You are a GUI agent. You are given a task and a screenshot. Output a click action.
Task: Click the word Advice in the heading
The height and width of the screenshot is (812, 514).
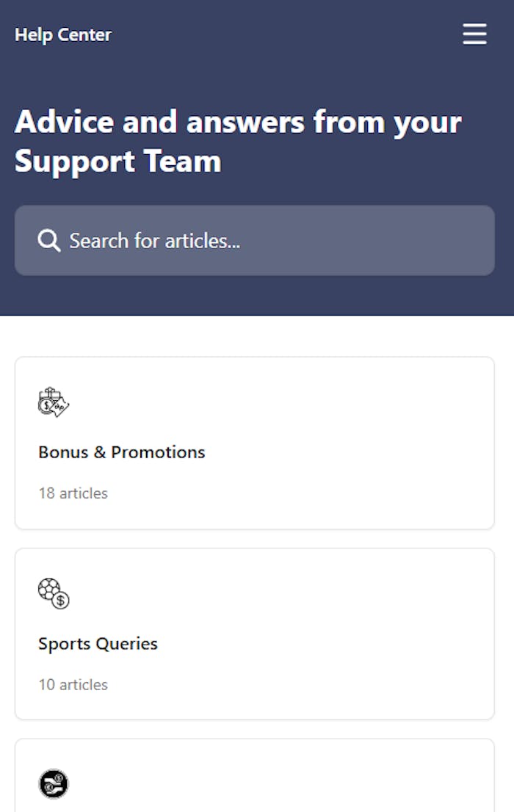pos(64,122)
